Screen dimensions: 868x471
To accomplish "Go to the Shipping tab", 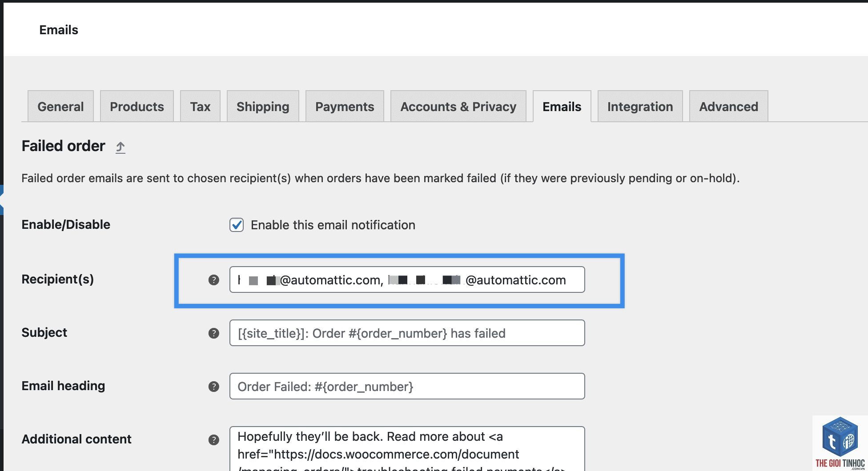I will click(263, 107).
